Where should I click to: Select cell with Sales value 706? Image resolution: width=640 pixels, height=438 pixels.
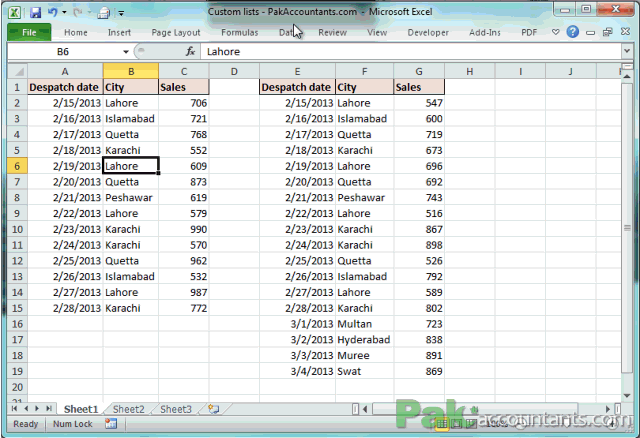pos(184,103)
